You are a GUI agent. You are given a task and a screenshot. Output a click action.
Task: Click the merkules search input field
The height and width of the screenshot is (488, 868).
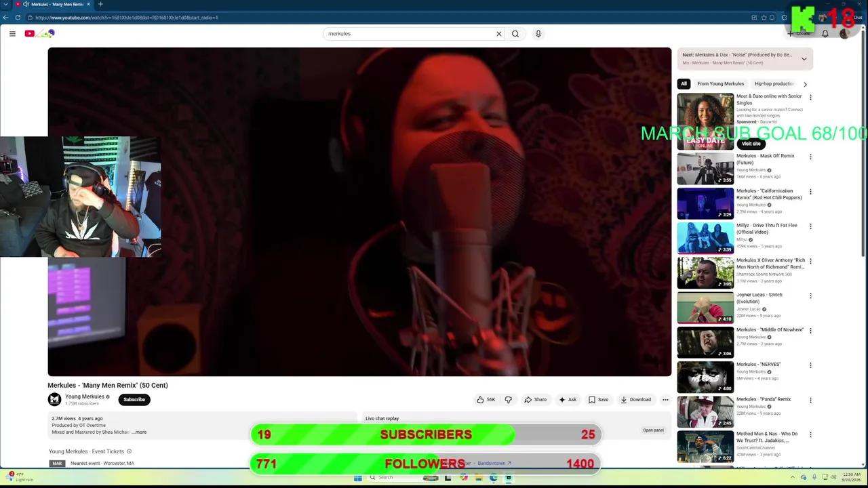(410, 33)
